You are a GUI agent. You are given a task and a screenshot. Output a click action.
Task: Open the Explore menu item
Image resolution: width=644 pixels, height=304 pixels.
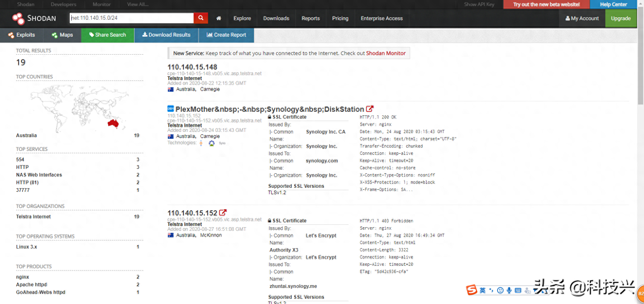[242, 18]
